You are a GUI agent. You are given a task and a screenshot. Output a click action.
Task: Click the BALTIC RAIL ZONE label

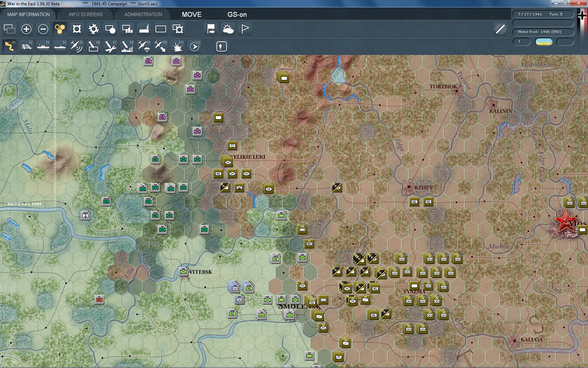coord(24,204)
